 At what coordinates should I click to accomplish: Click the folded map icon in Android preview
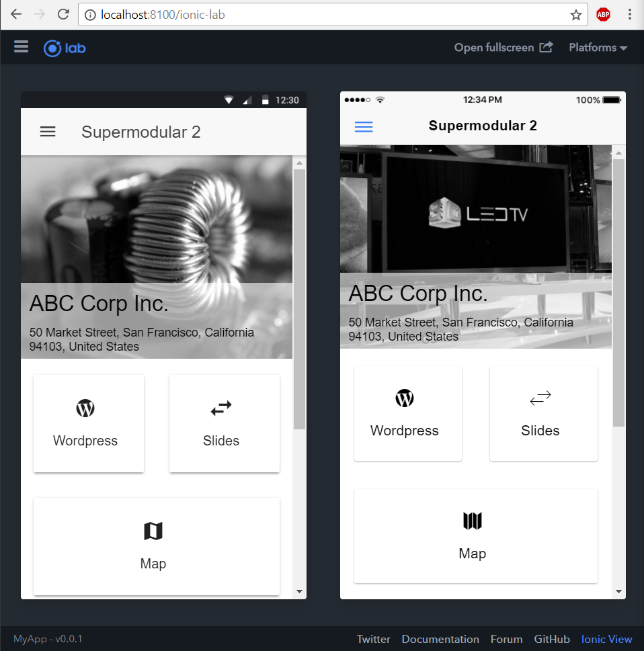click(153, 531)
